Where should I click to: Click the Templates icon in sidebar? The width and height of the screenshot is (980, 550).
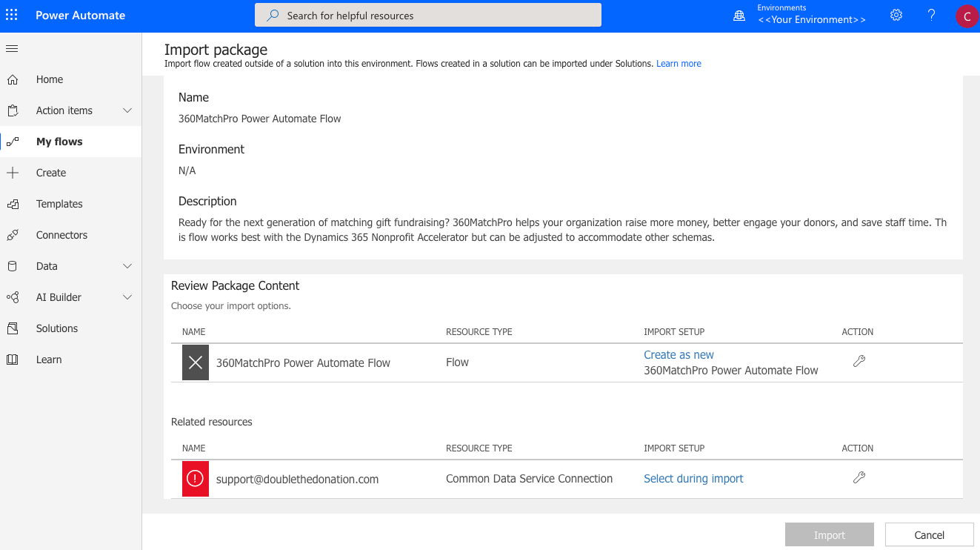point(12,204)
